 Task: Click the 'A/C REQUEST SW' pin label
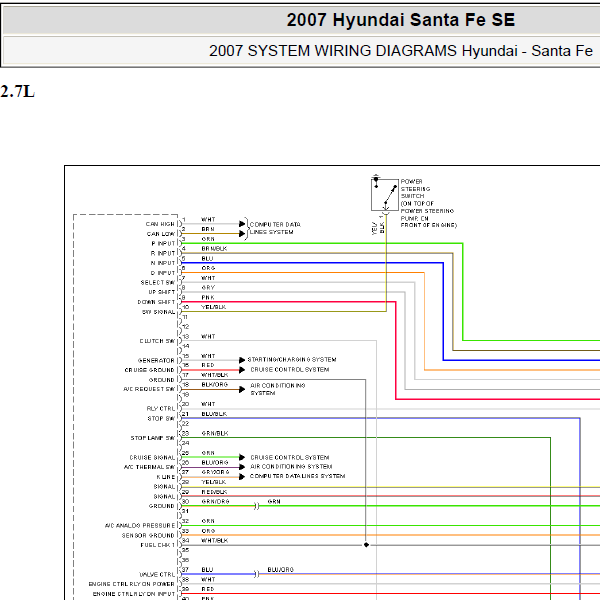tap(149, 390)
